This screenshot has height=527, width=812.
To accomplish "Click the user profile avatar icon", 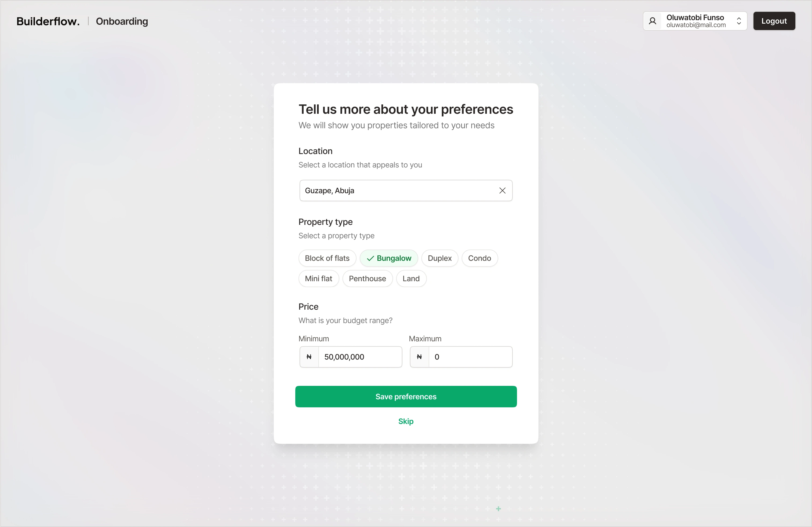I will 652,21.
